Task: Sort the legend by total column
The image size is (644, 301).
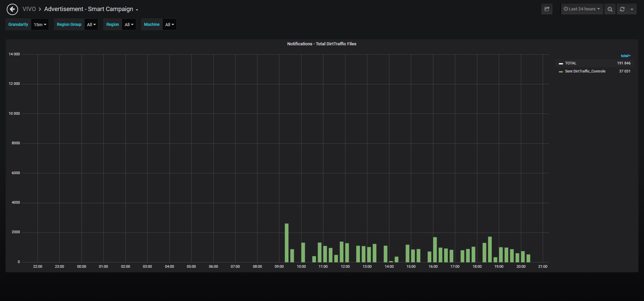Action: (x=626, y=56)
